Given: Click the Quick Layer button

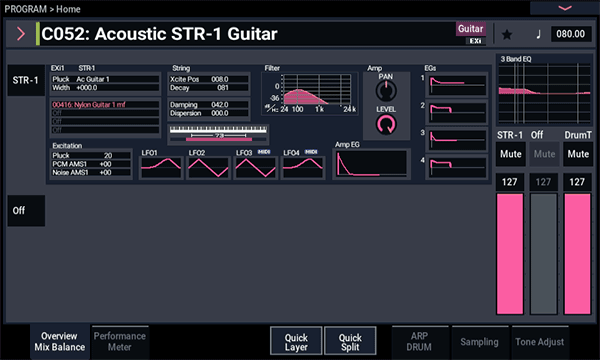Looking at the screenshot, I should [296, 342].
